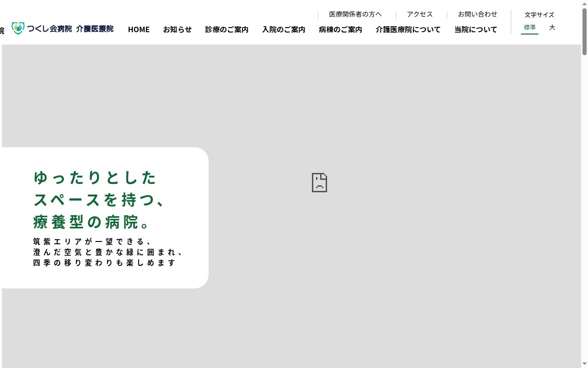This screenshot has height=368, width=588.
Task: Follow the 医療関係者の方へ link
Action: [x=356, y=14]
